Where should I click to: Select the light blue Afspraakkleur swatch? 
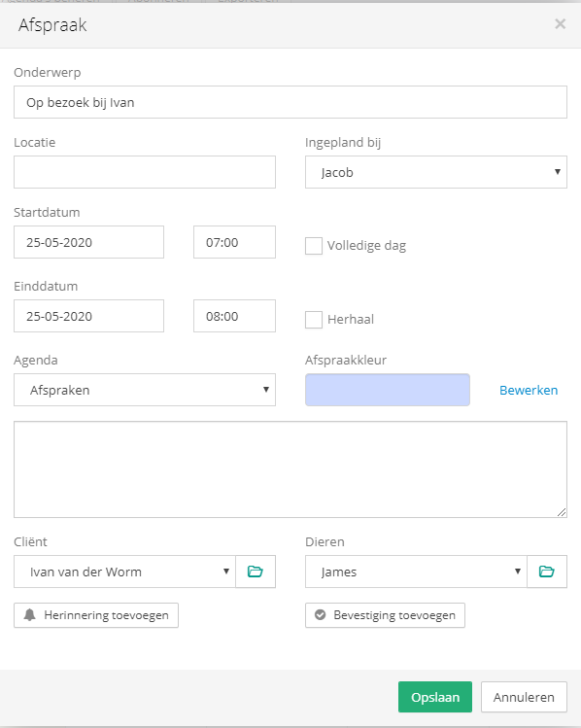[388, 390]
